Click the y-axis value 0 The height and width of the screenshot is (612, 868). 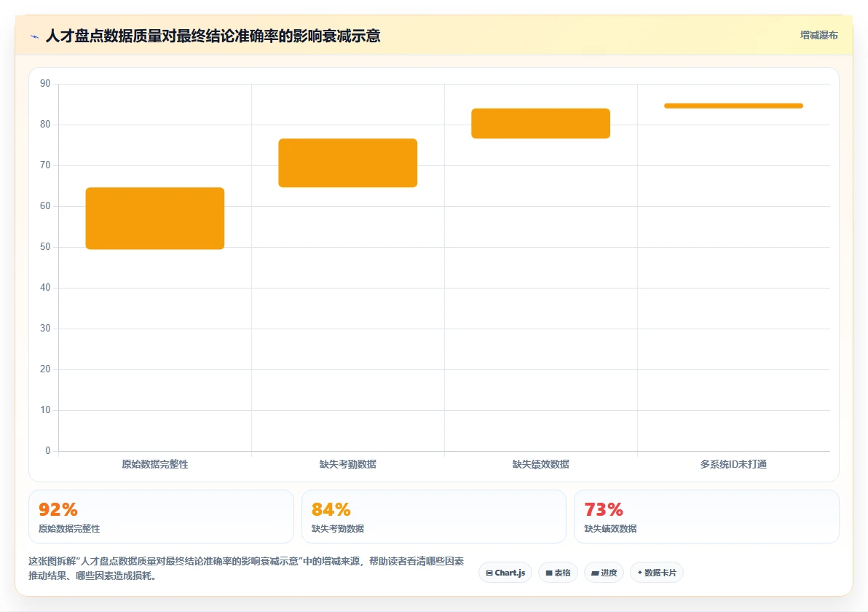(x=47, y=450)
